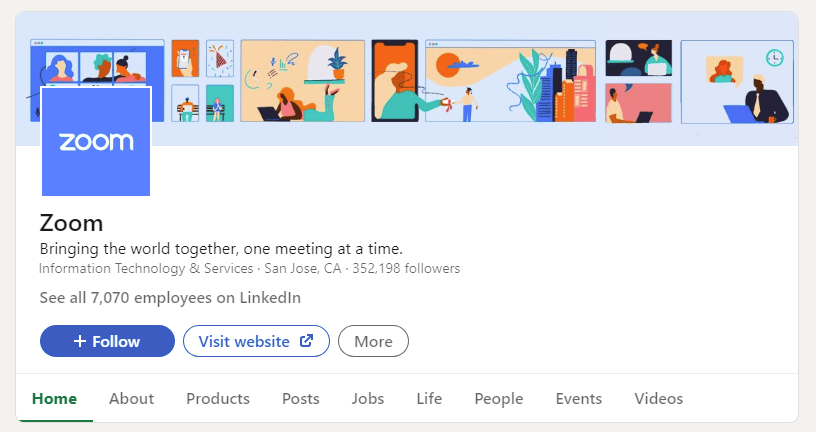The height and width of the screenshot is (432, 816).
Task: Open the Posts tab
Action: click(x=301, y=399)
